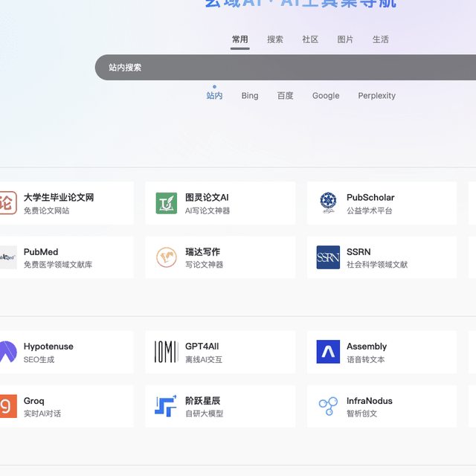
Task: Click the AI写论文神器 description text
Action: click(208, 210)
